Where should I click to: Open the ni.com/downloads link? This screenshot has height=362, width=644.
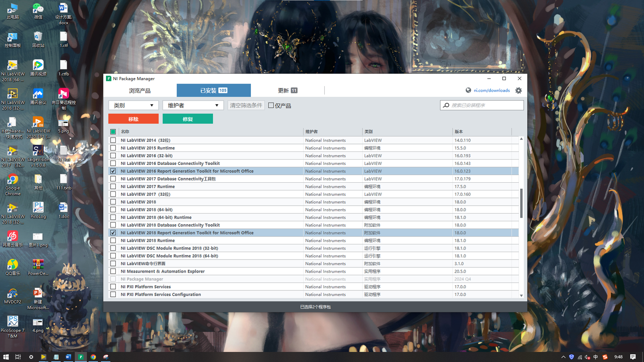[x=492, y=90]
